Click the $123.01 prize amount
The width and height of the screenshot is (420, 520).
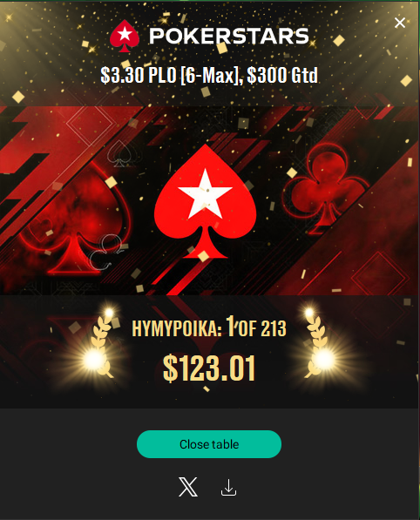[209, 368]
